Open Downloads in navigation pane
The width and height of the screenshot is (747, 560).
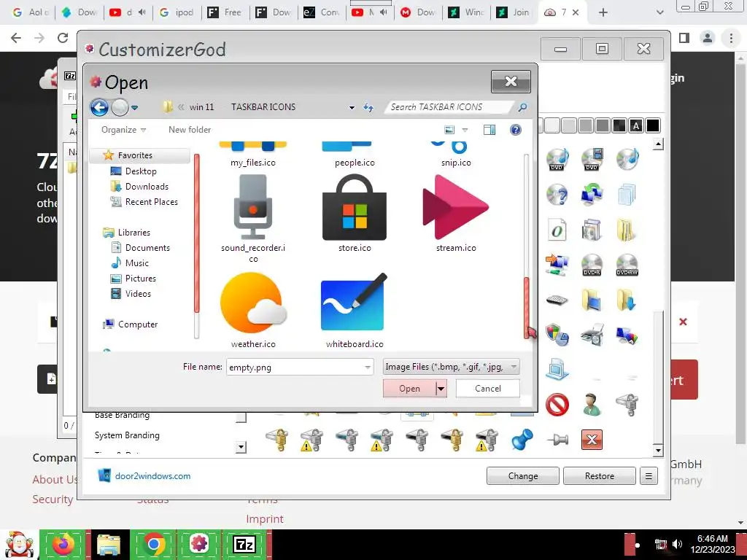tap(147, 186)
